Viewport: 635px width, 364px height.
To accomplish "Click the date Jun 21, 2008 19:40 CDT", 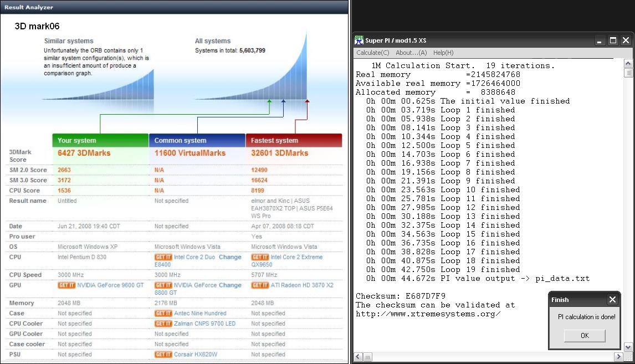I will click(x=89, y=227).
